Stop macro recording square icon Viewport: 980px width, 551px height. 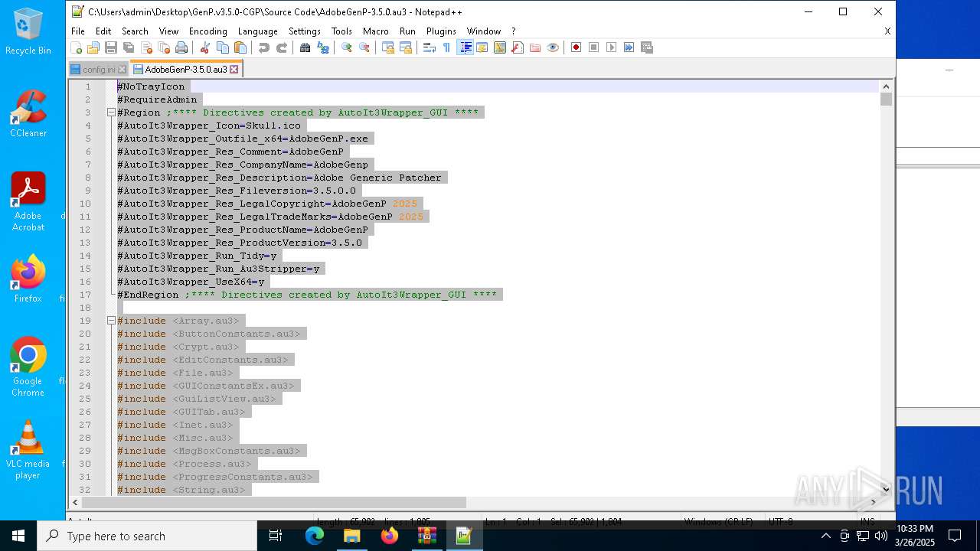pos(594,47)
